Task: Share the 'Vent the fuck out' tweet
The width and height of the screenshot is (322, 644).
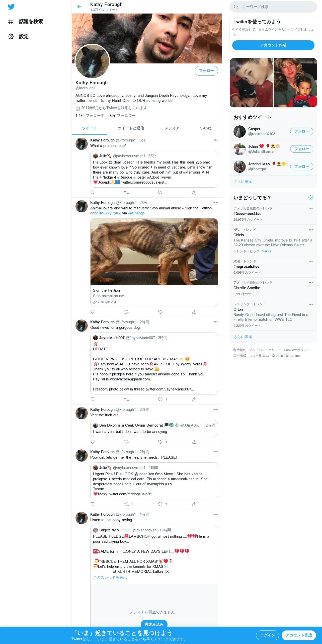Action: click(x=194, y=442)
